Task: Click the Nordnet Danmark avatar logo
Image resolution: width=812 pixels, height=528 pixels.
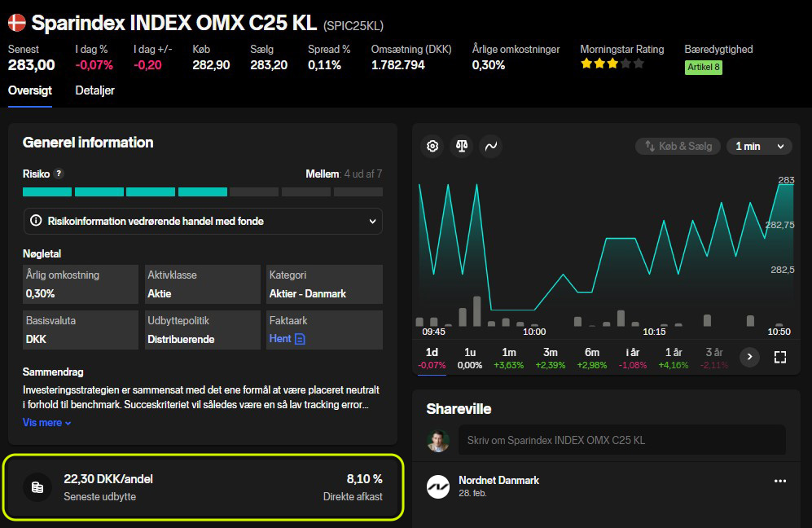Action: (x=438, y=486)
